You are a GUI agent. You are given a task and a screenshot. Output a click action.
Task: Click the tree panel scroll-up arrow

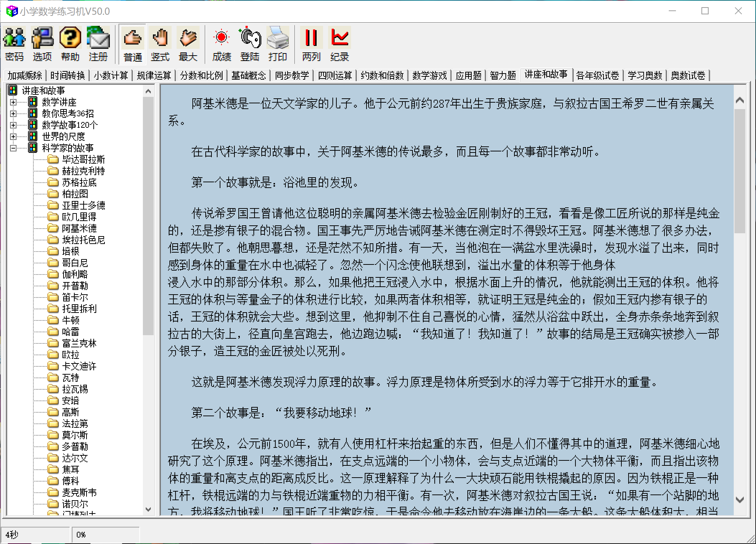[x=148, y=92]
